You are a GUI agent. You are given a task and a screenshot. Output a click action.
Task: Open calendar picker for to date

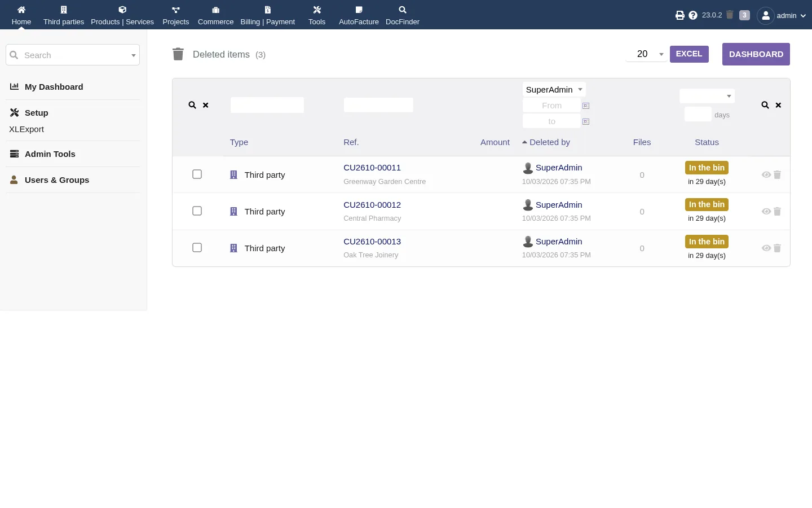pyautogui.click(x=586, y=121)
